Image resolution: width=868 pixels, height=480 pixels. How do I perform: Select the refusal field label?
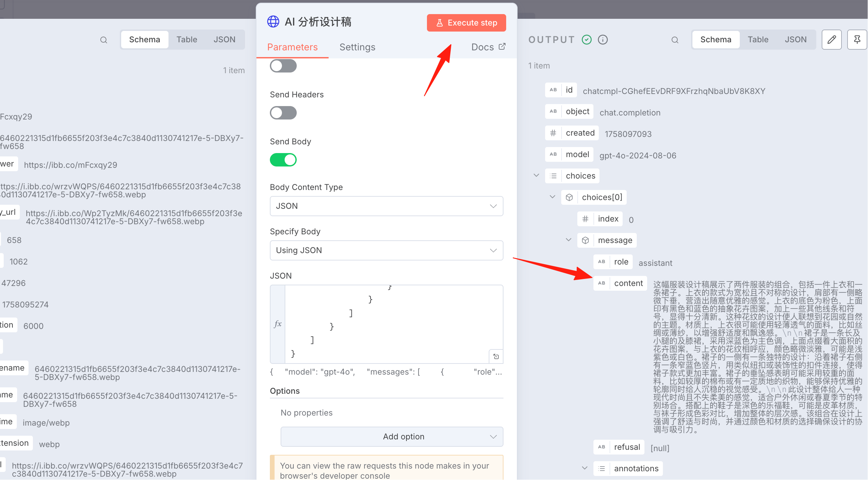tap(627, 447)
